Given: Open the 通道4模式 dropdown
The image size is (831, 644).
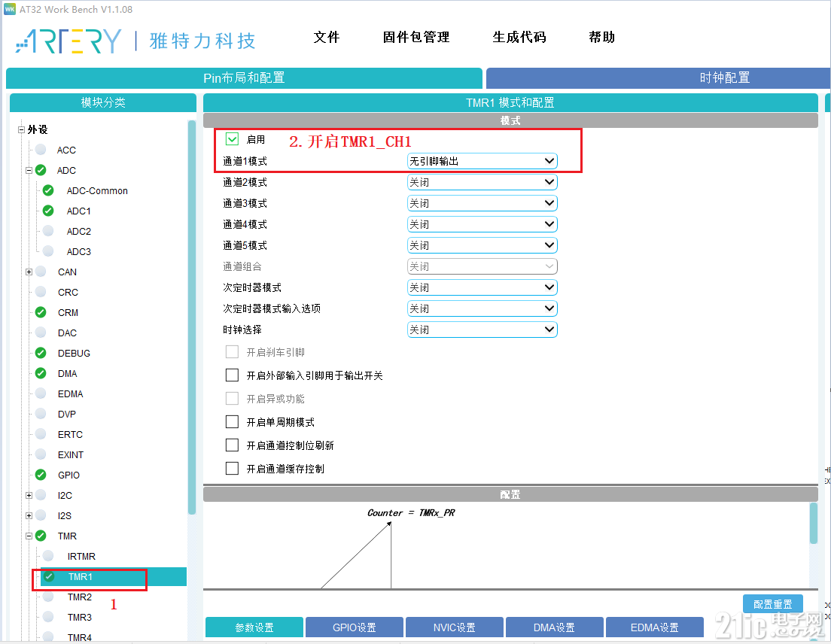Looking at the screenshot, I should (482, 224).
